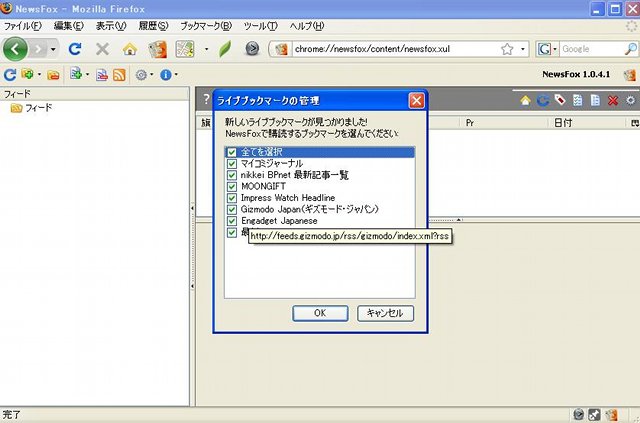Image resolution: width=640 pixels, height=423 pixels.
Task: Go to the browser home page icon
Action: [x=130, y=49]
